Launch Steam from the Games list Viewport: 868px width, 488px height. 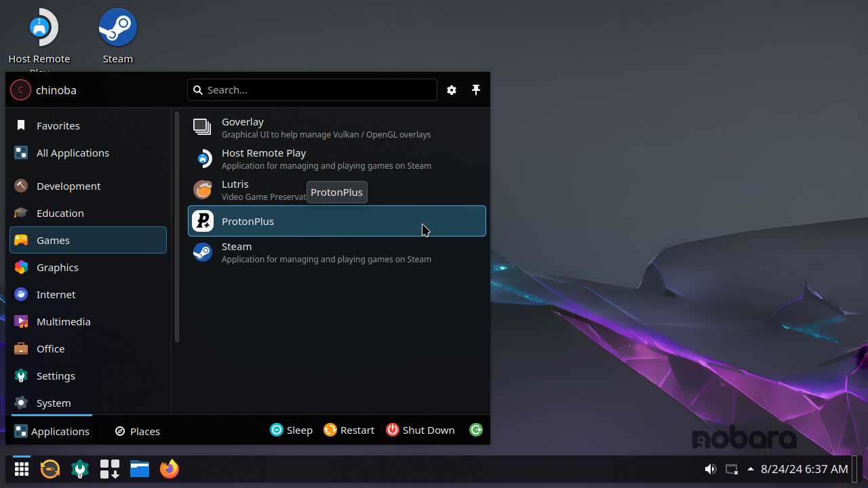(337, 252)
